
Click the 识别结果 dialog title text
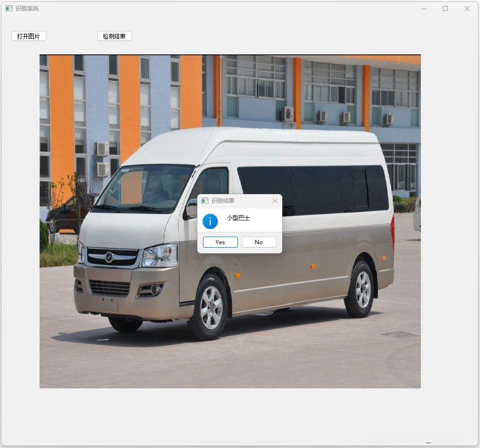[x=223, y=201]
